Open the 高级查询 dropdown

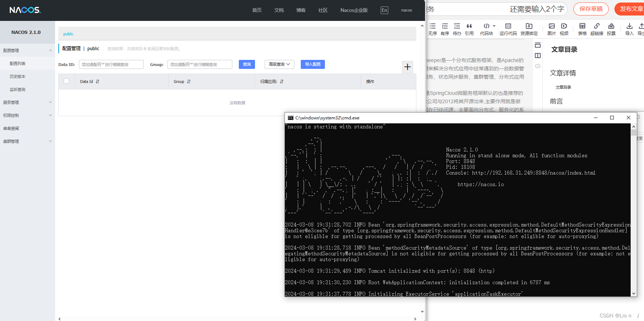pyautogui.click(x=279, y=64)
